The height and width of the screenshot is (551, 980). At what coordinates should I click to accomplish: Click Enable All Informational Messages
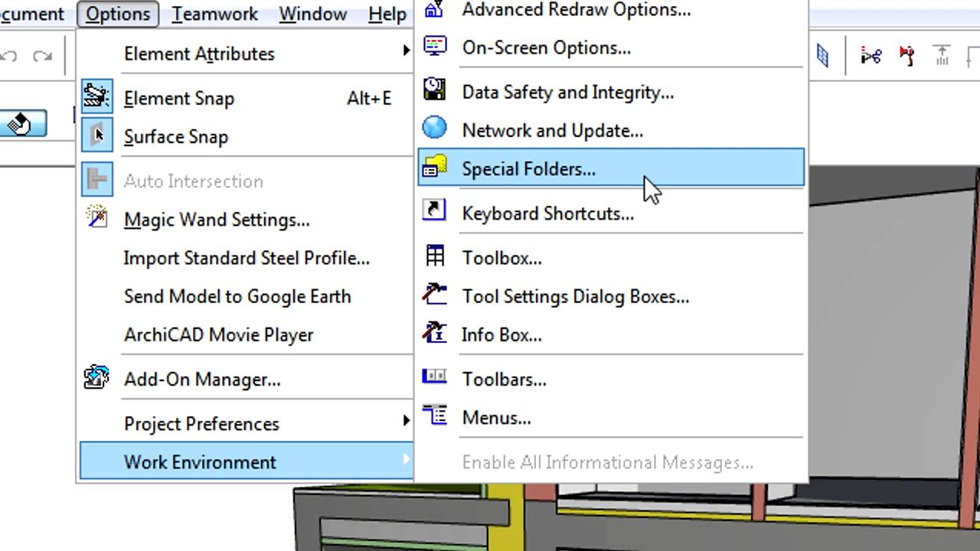(x=607, y=461)
